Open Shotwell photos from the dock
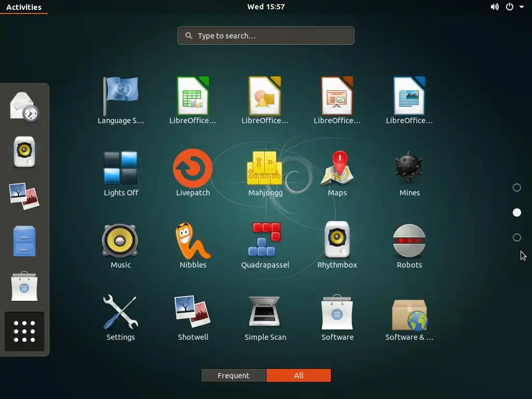 pos(24,196)
